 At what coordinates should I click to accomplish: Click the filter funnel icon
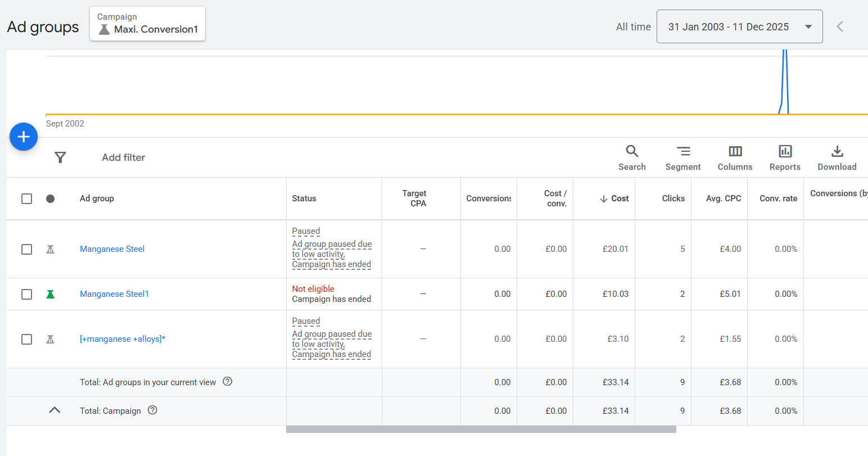60,157
